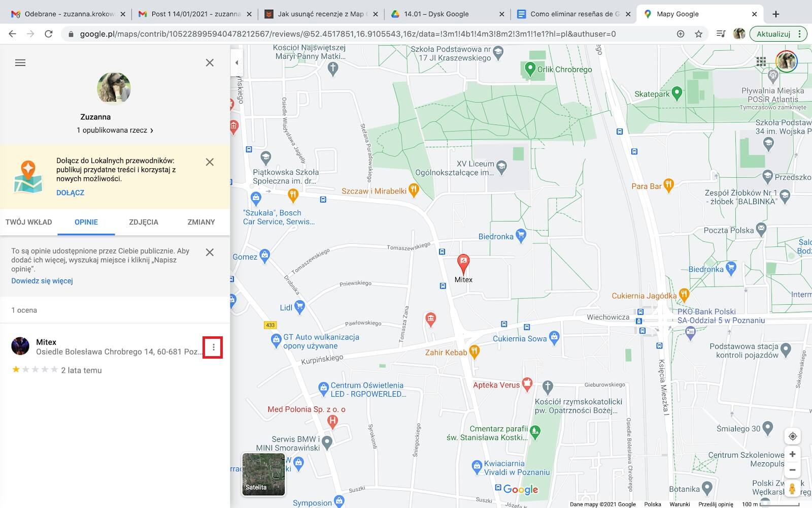Image resolution: width=812 pixels, height=508 pixels.
Task: Show my location on map
Action: tap(792, 436)
